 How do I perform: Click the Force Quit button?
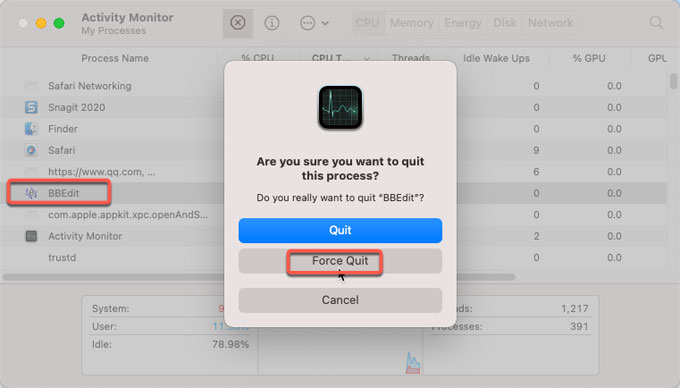point(340,261)
